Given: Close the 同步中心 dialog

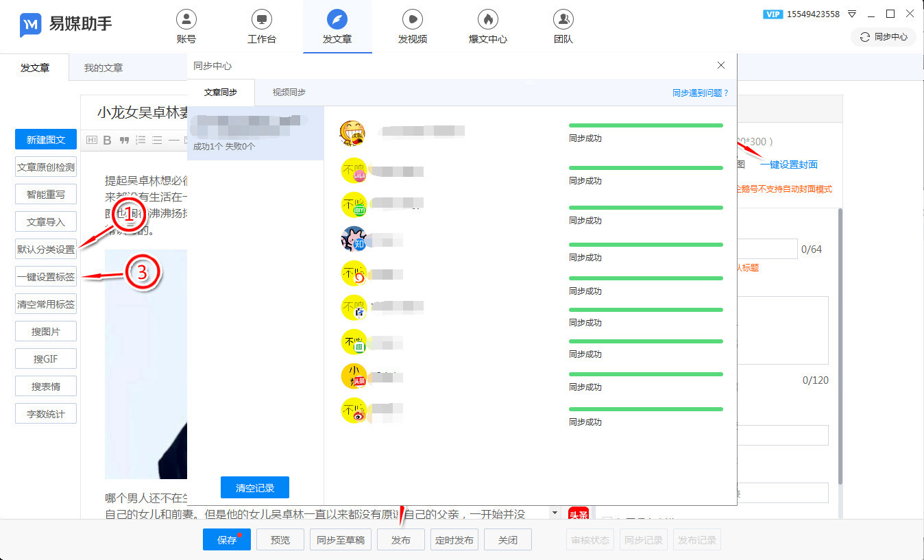Looking at the screenshot, I should [x=721, y=65].
